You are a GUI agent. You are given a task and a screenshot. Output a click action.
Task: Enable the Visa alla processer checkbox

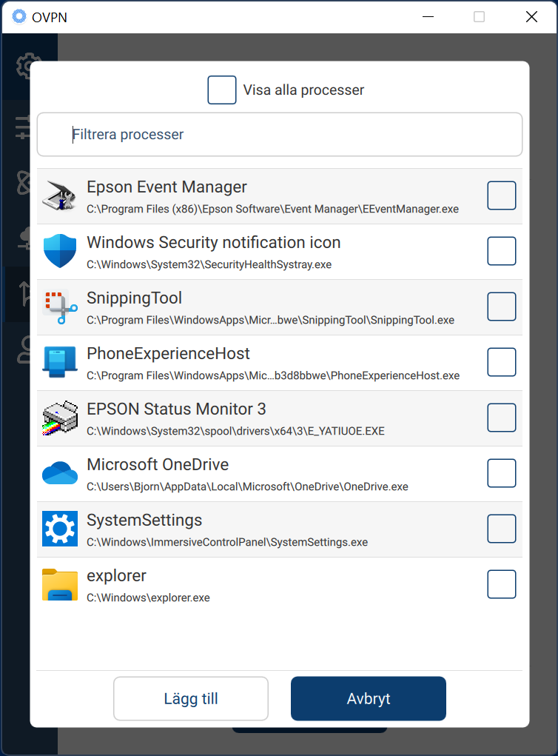[222, 90]
